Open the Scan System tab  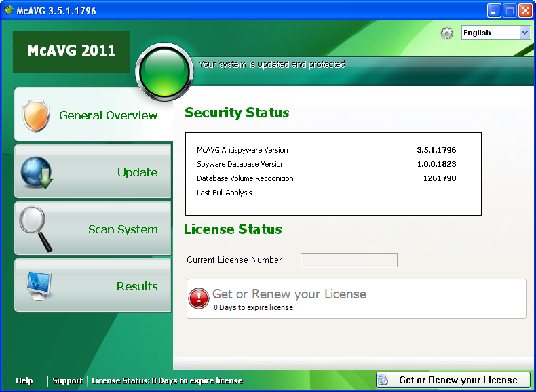[x=93, y=229]
